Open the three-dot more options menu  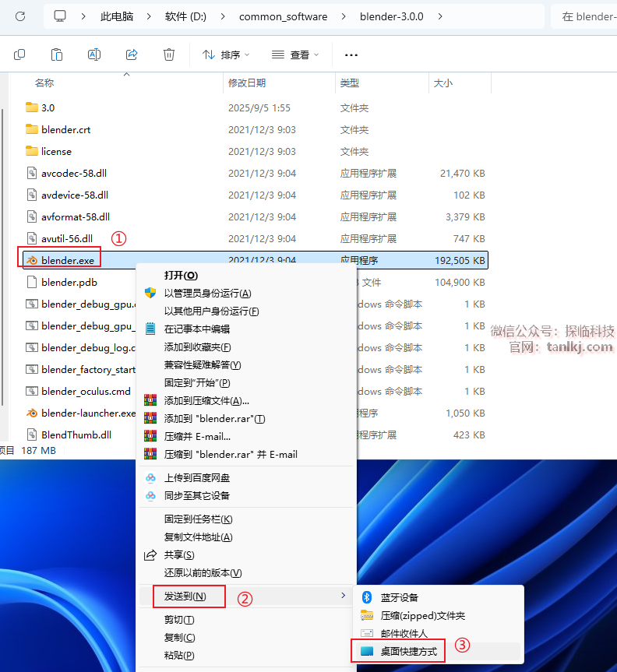click(x=351, y=55)
